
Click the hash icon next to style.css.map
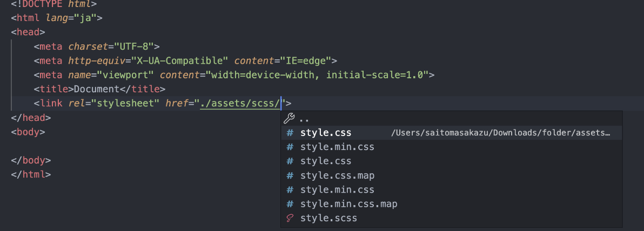coord(290,175)
